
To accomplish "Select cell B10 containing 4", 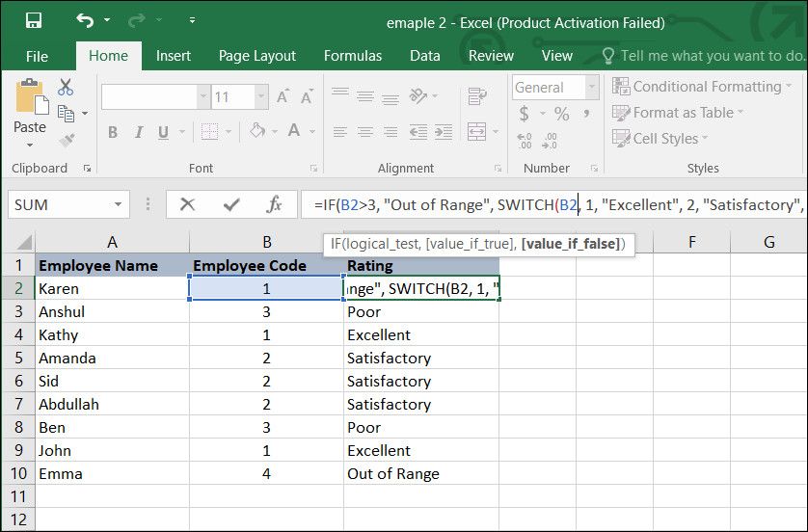I will [x=266, y=473].
